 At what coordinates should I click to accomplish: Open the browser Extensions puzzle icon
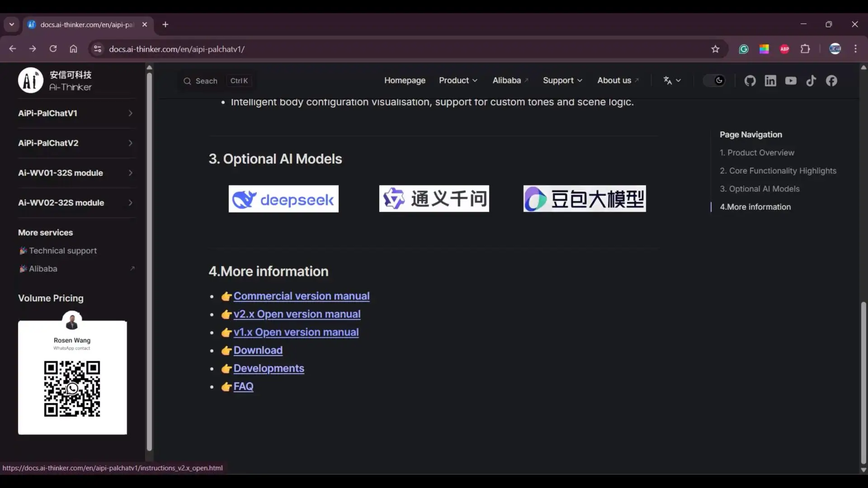[805, 49]
